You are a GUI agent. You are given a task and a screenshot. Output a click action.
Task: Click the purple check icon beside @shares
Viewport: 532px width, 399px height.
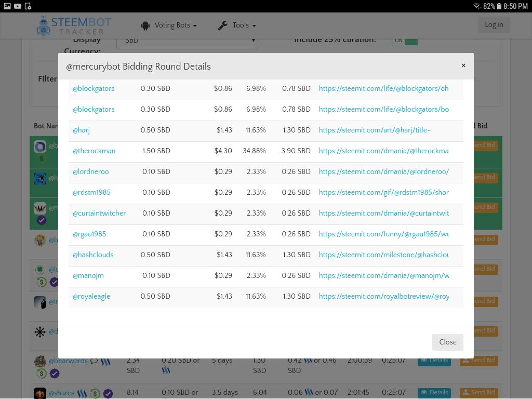click(108, 394)
